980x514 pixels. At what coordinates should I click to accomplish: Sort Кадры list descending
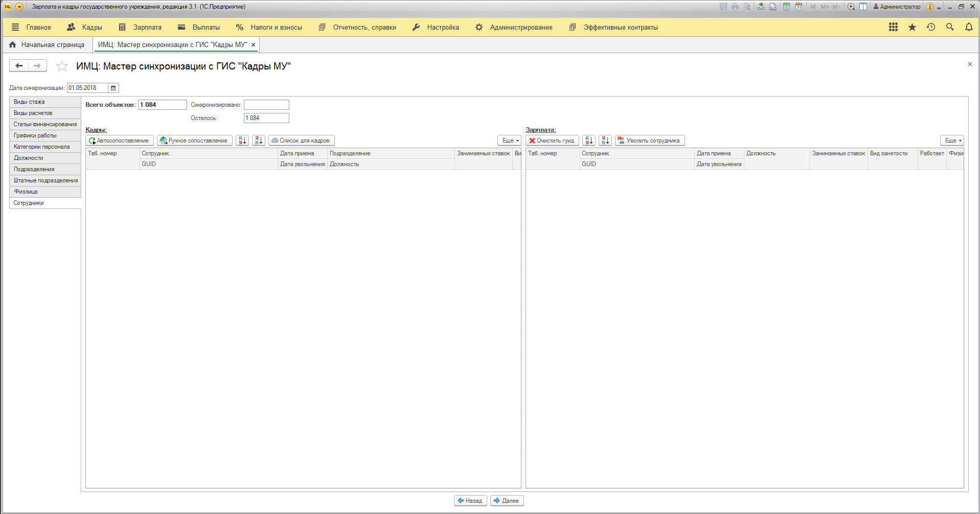tap(259, 141)
